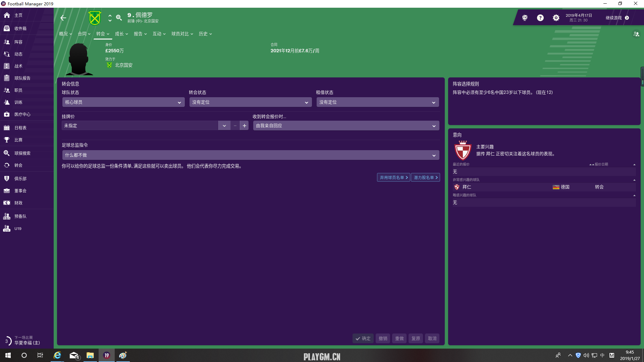644x362 pixels.
Task: Open Windows Start menu
Action: click(x=8, y=355)
